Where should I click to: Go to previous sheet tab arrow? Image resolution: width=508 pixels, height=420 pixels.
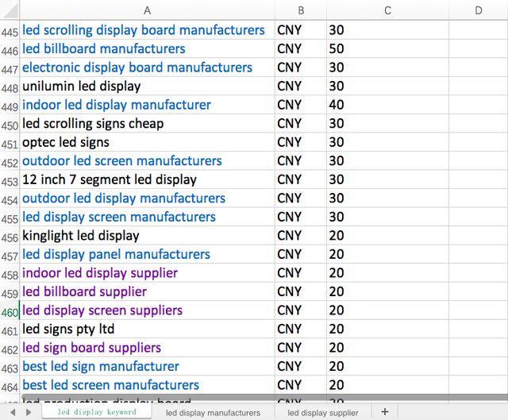[13, 412]
